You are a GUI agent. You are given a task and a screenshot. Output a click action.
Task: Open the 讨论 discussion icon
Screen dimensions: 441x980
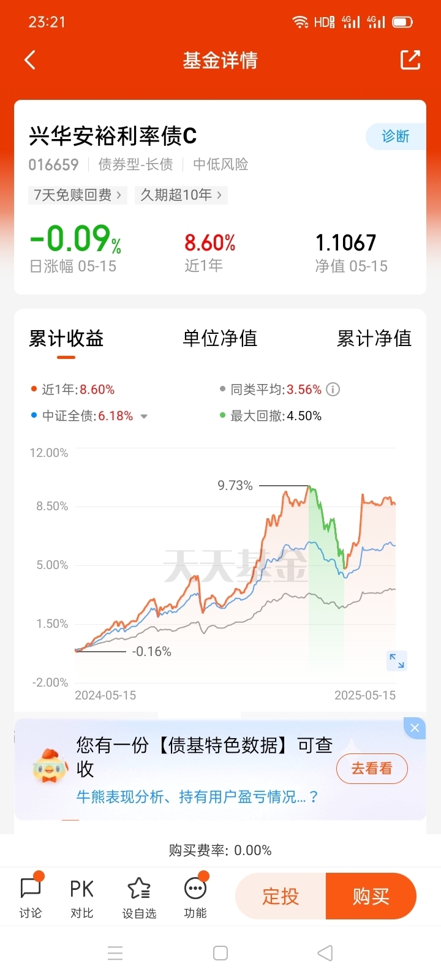(x=31, y=896)
